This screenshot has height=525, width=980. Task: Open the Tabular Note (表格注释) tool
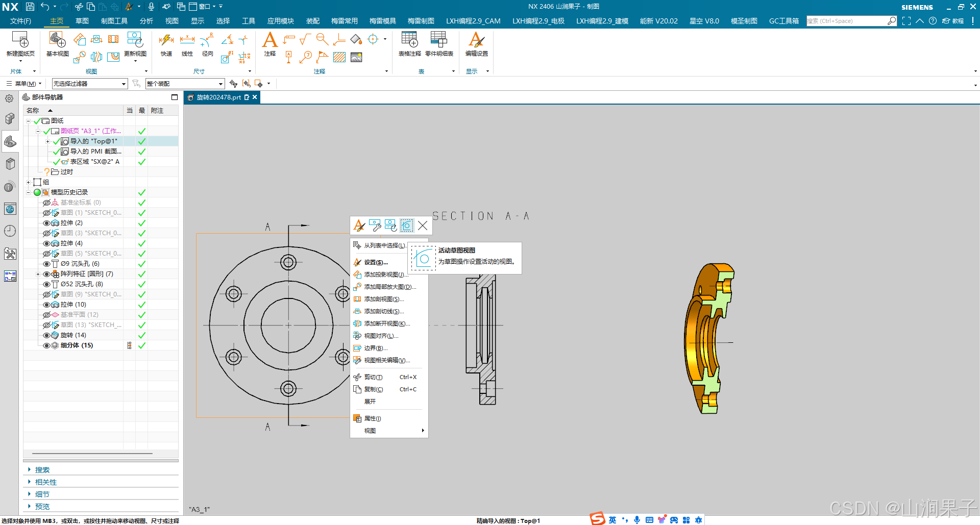(409, 40)
